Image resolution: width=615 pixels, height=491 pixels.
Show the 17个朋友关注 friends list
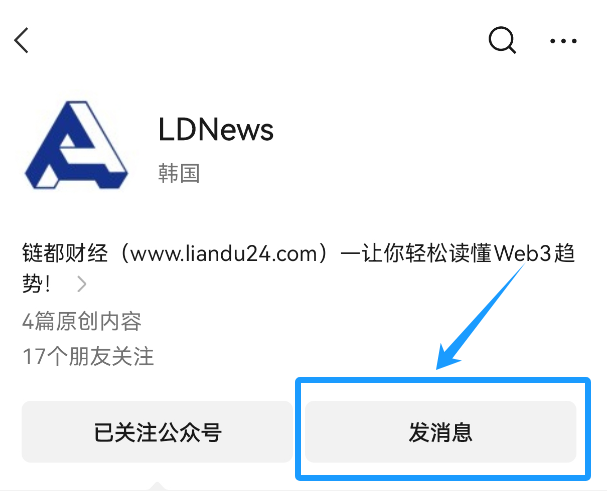88,356
